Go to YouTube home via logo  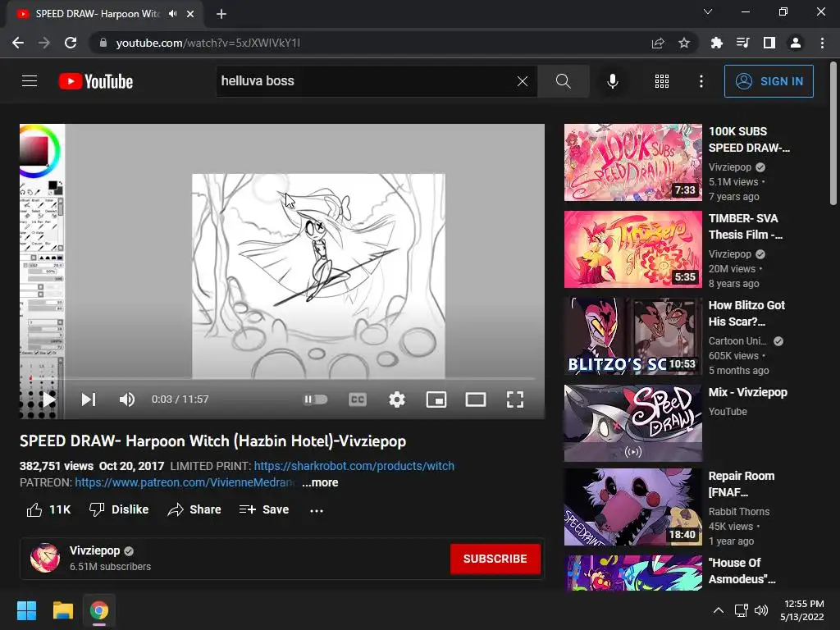[96, 81]
